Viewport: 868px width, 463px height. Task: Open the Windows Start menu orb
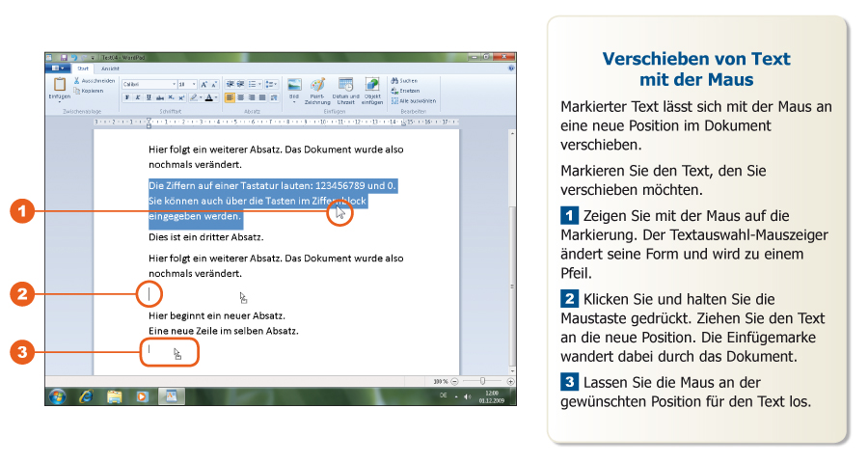(57, 396)
